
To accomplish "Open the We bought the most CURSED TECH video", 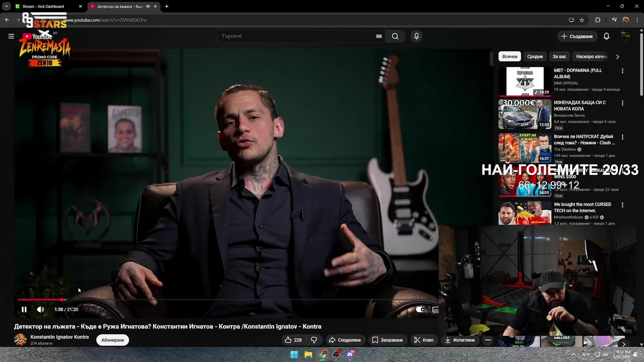I will [583, 208].
